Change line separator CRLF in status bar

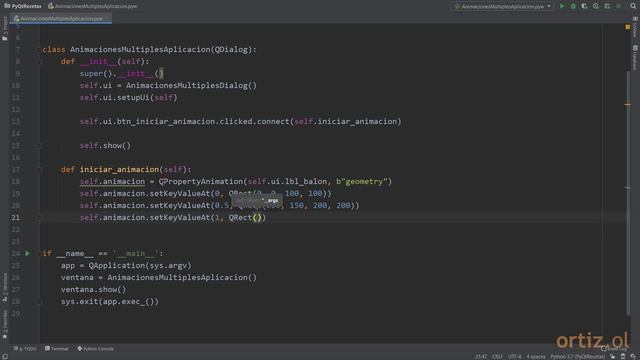click(497, 356)
